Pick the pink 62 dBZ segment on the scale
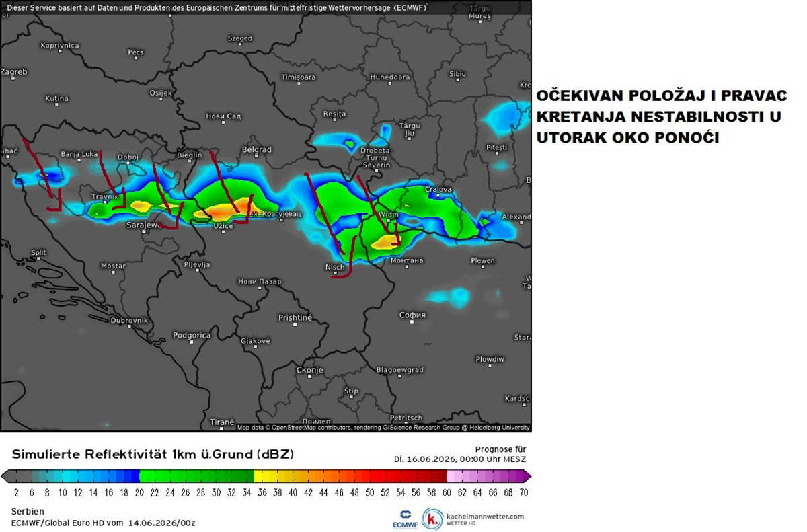 [461, 476]
